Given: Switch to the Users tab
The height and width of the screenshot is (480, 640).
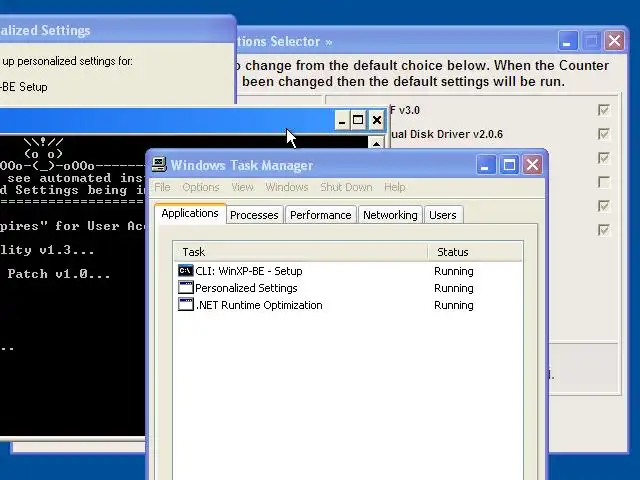Looking at the screenshot, I should point(443,215).
